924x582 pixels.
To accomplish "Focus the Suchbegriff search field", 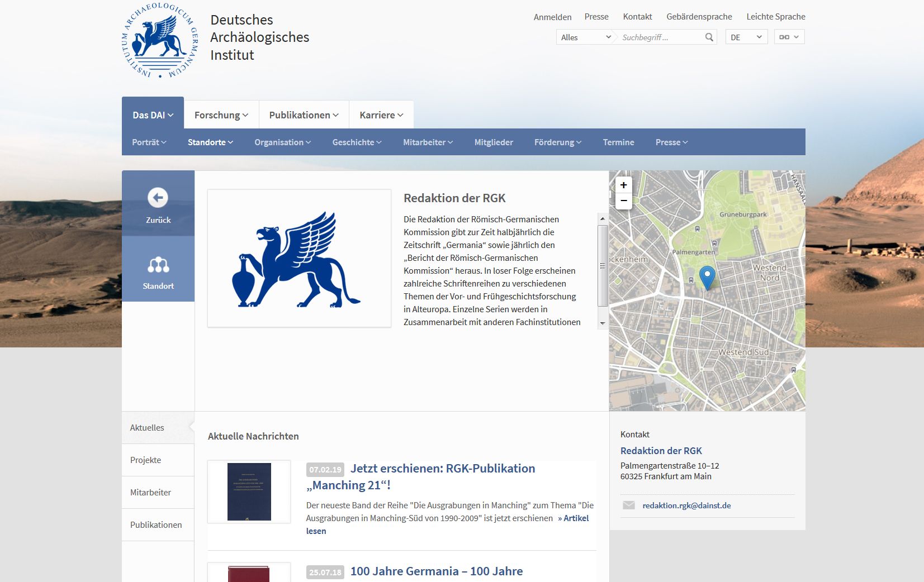I will coord(660,37).
